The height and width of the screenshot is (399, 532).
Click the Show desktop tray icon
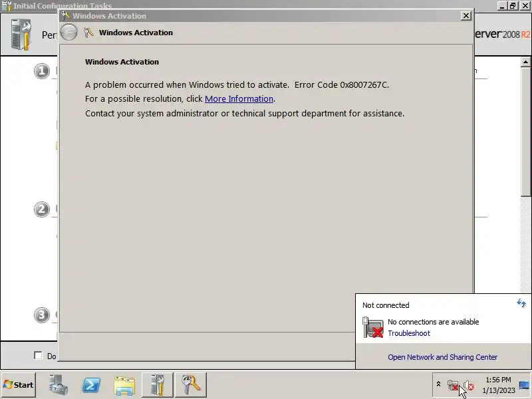pos(525,386)
